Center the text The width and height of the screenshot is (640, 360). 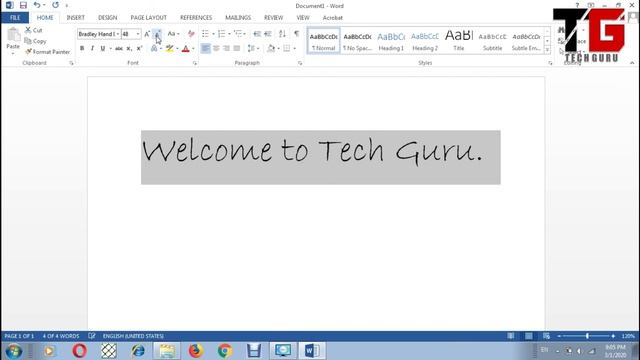pos(216,49)
